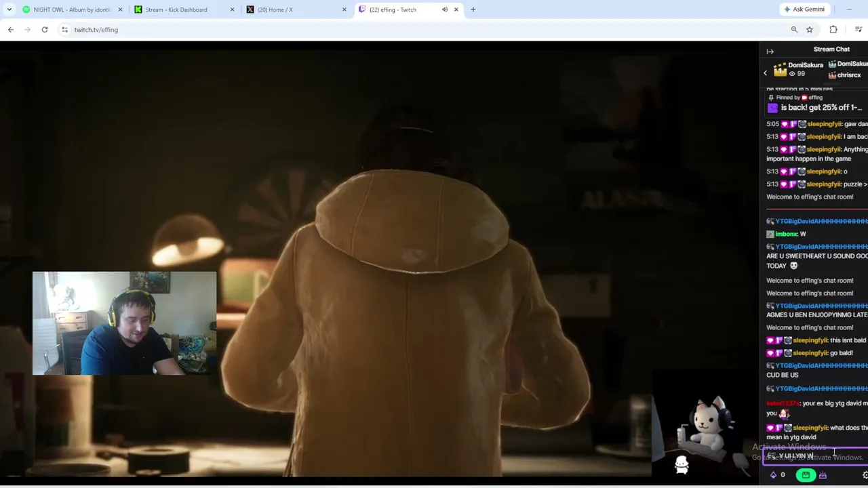Screen dimensions: 868x488
Task: Click the Ask Gemini button
Action: click(x=804, y=9)
